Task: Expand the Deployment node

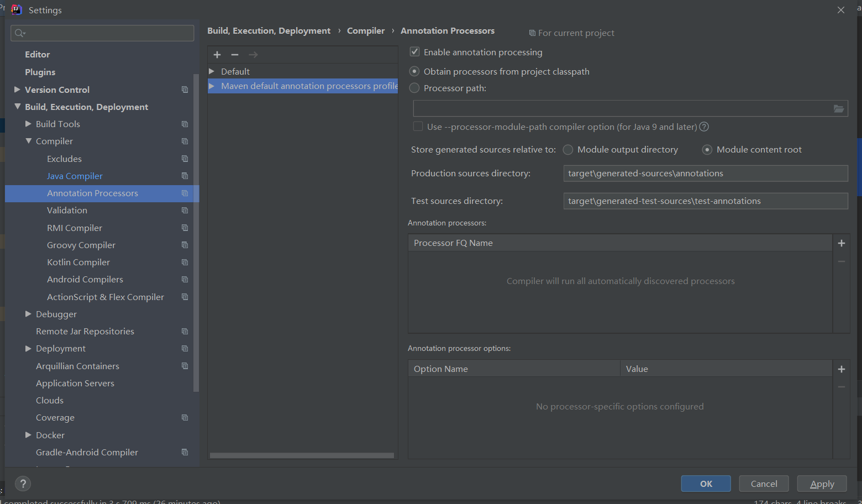Action: coord(28,348)
